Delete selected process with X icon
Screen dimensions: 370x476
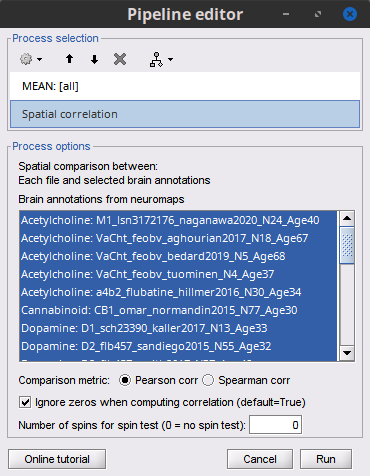(x=120, y=59)
